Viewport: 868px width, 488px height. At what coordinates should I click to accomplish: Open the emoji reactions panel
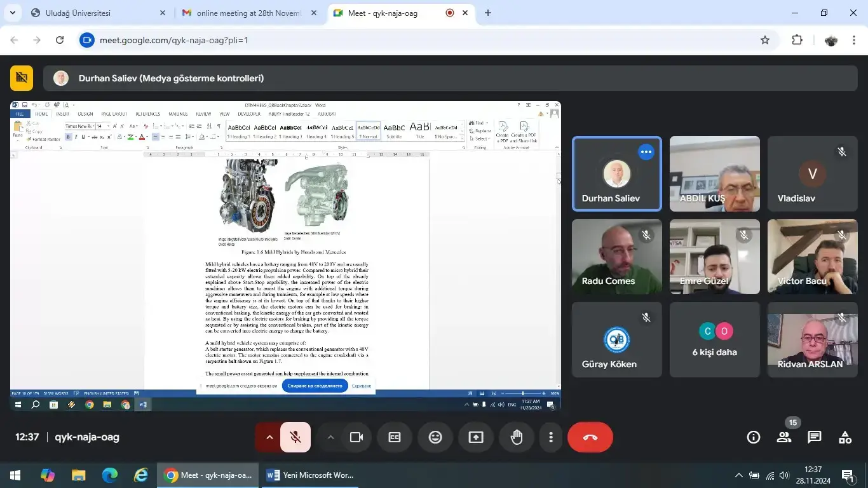[x=435, y=437]
